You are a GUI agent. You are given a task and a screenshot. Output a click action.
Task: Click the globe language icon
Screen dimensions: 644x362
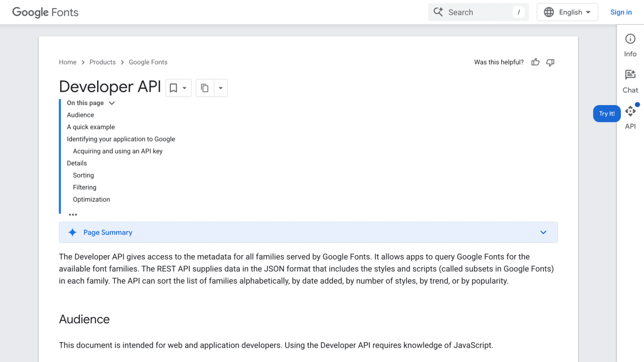548,12
